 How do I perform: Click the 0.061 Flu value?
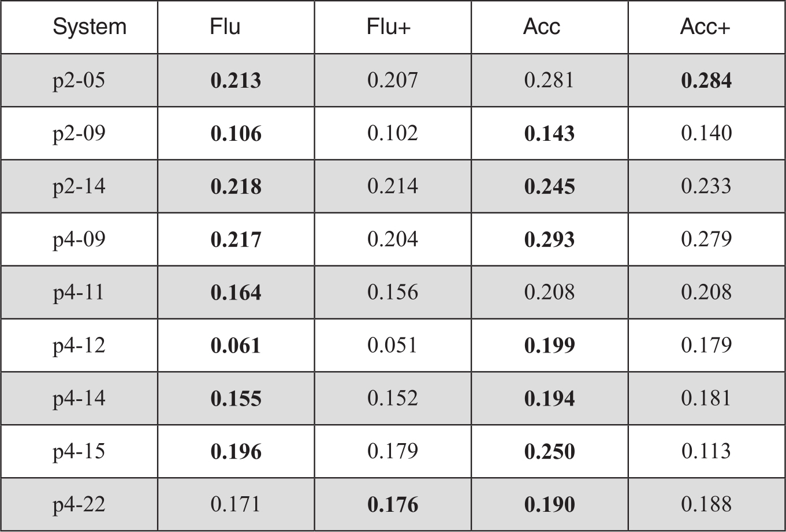(236, 346)
